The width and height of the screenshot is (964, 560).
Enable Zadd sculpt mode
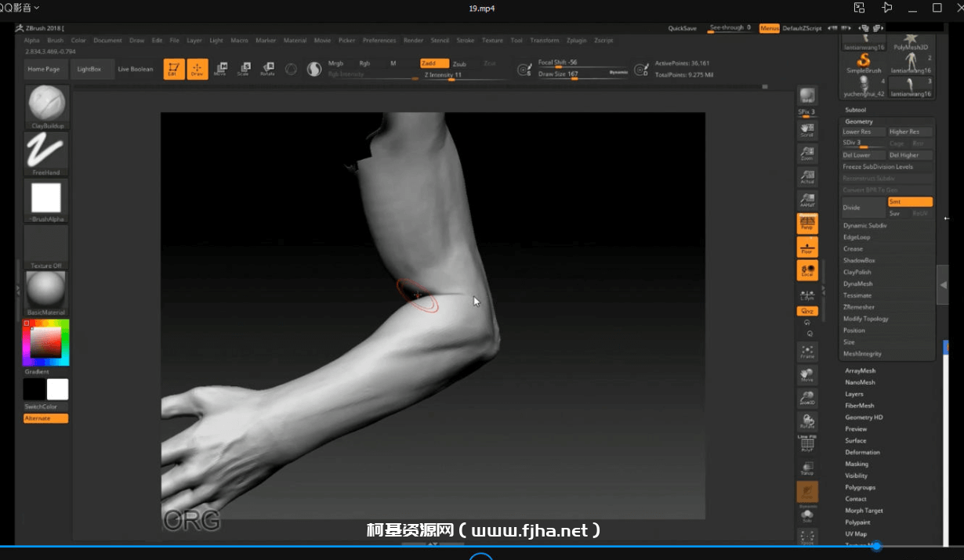[434, 63]
